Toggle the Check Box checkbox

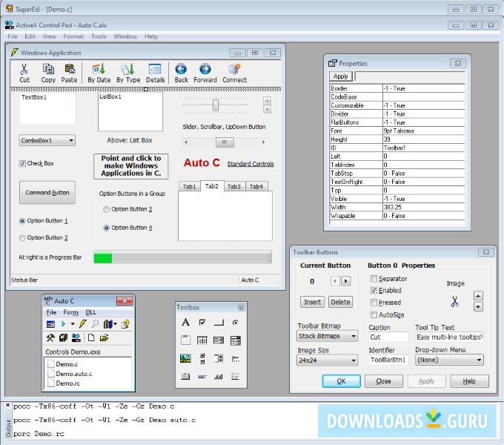(x=22, y=164)
